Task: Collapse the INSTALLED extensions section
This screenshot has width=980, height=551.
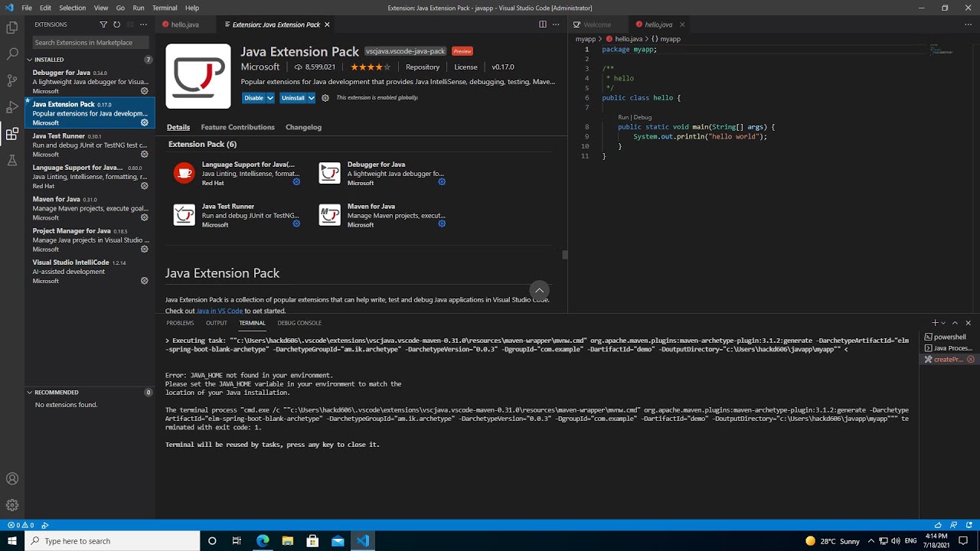Action: [30, 60]
